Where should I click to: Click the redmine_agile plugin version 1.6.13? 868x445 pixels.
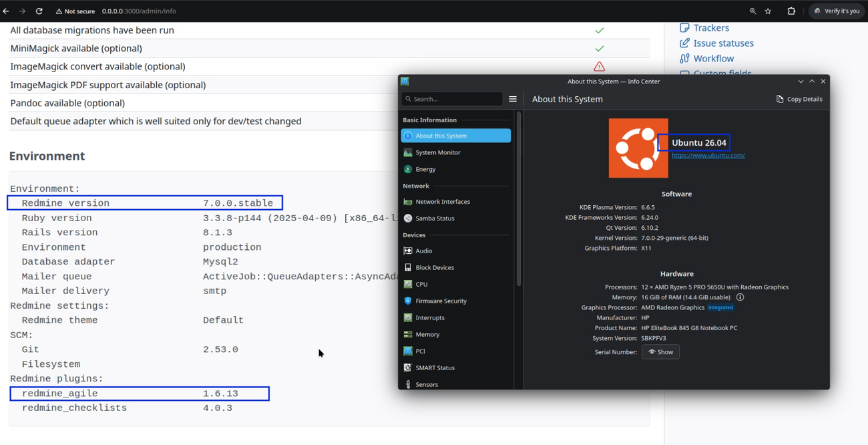coord(220,394)
